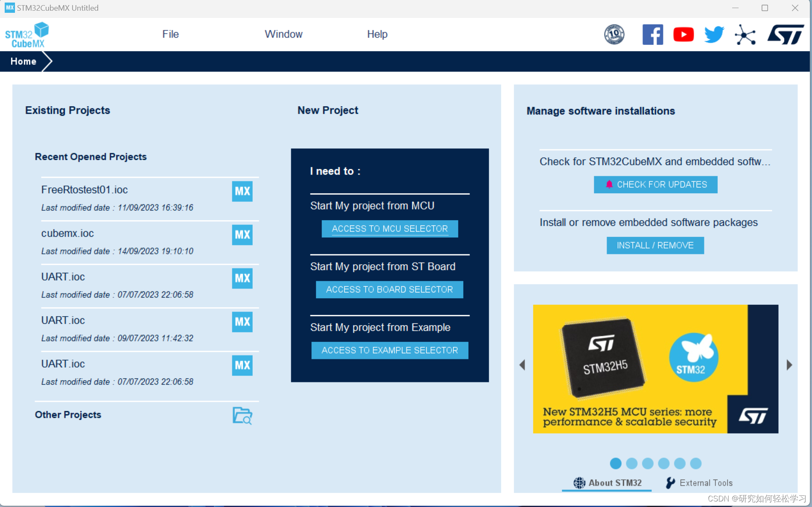This screenshot has height=507, width=812.
Task: Click 'Start My project from ST Board' text
Action: point(383,267)
